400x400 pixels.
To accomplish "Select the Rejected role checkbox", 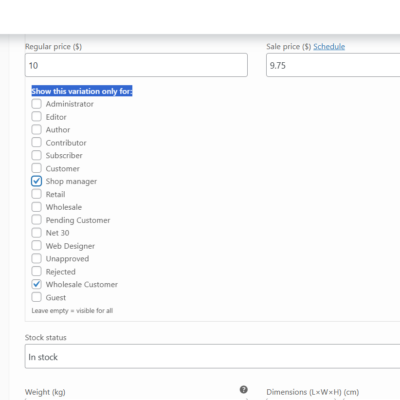I will pyautogui.click(x=36, y=271).
